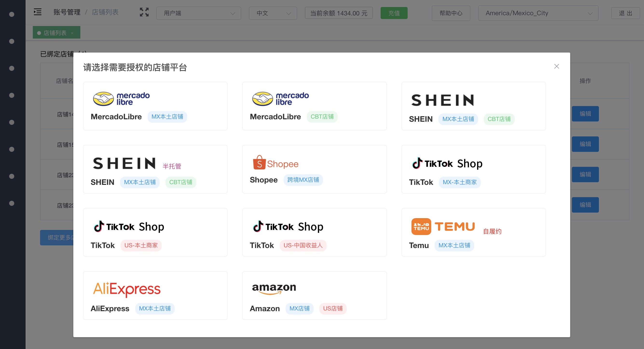Click the AliExpress name text
Image resolution: width=644 pixels, height=349 pixels.
pos(110,309)
